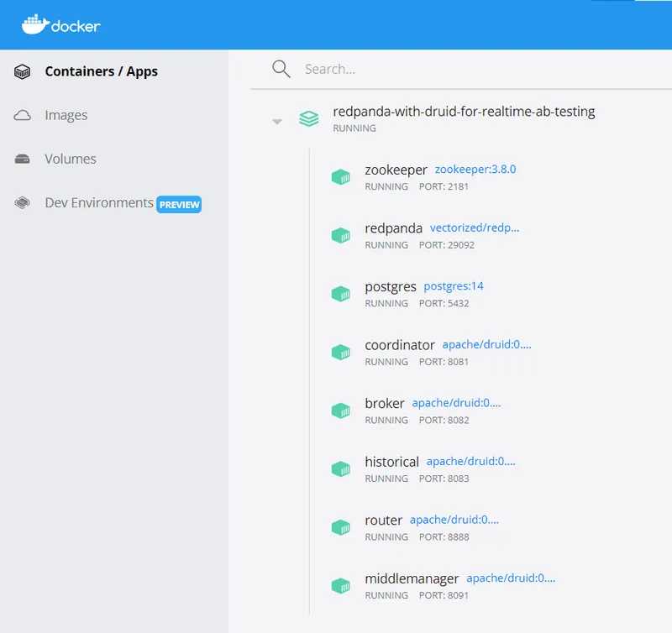
Task: Click the container icon next to router
Action: pos(341,527)
